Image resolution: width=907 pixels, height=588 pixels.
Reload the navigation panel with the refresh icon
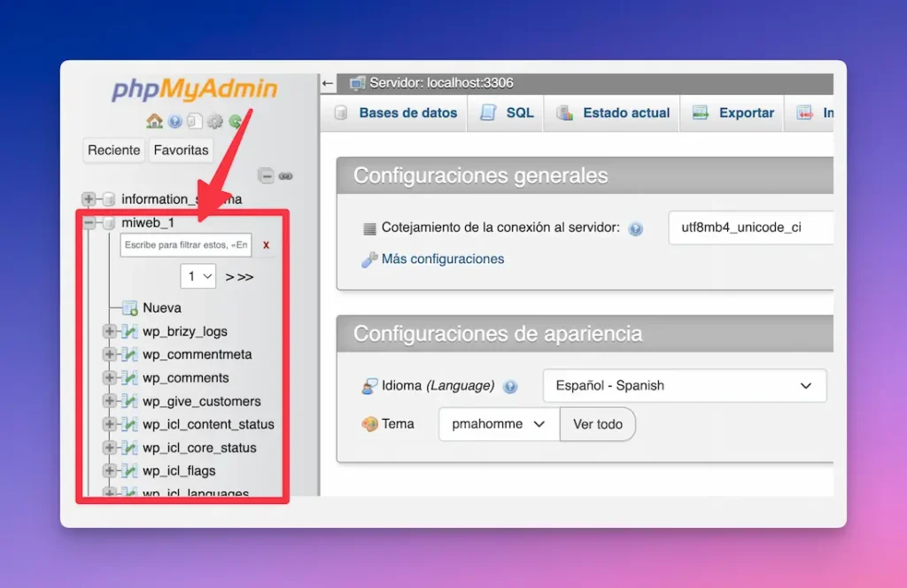click(235, 121)
